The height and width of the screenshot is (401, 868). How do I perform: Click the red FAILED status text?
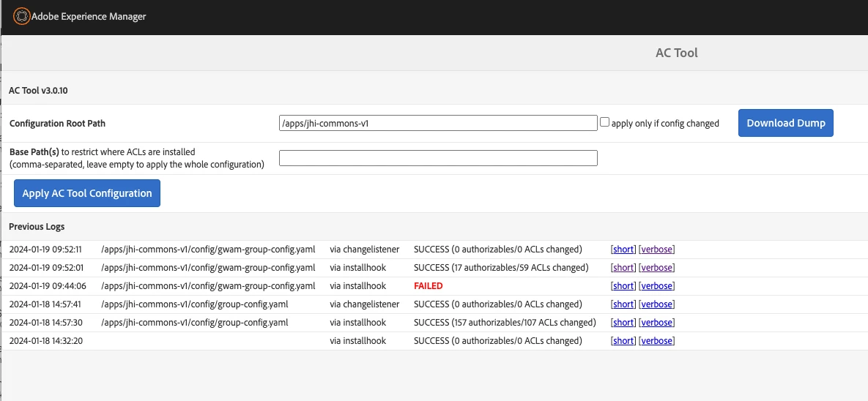[x=429, y=286]
